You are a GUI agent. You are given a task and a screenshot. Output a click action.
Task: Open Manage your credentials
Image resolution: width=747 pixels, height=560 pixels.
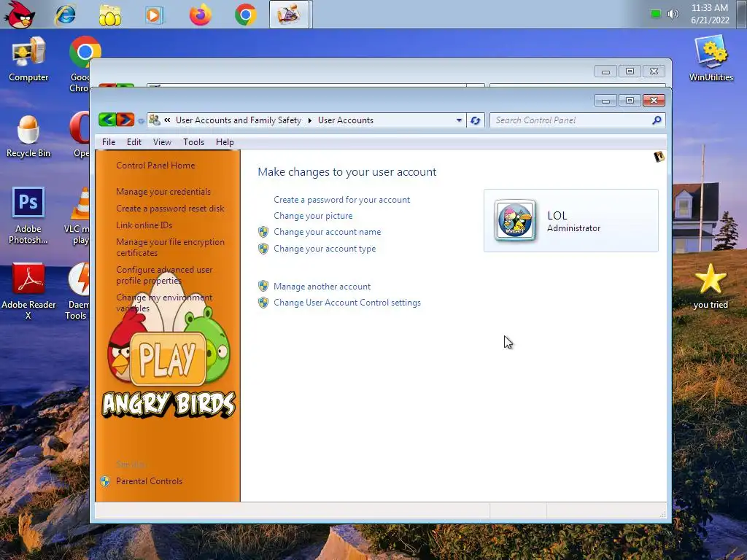(x=163, y=192)
